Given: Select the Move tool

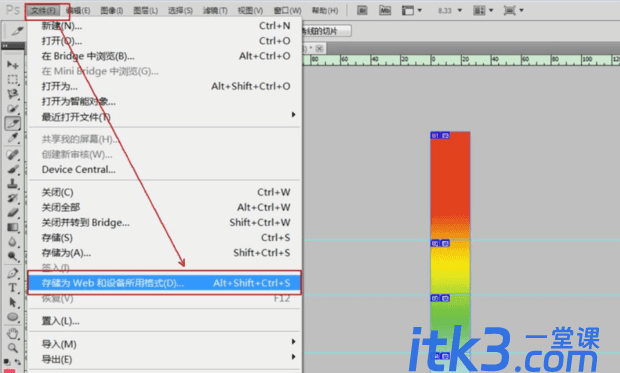Looking at the screenshot, I should 13,64.
